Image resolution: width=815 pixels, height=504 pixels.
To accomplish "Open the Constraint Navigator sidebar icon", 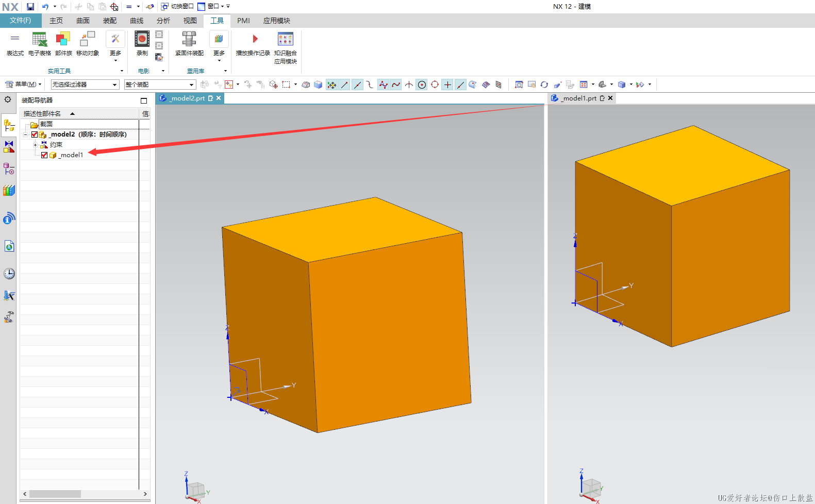I will 9,147.
